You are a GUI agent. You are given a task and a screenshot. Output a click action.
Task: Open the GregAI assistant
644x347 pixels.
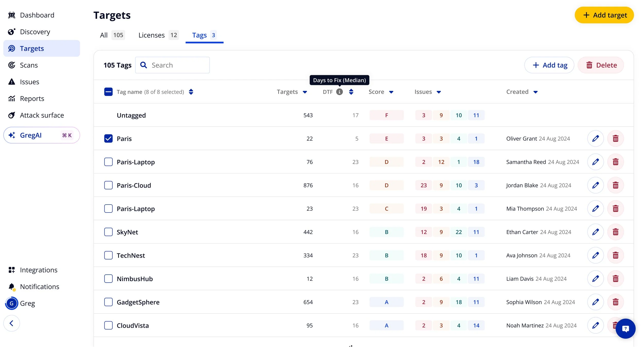[31, 135]
